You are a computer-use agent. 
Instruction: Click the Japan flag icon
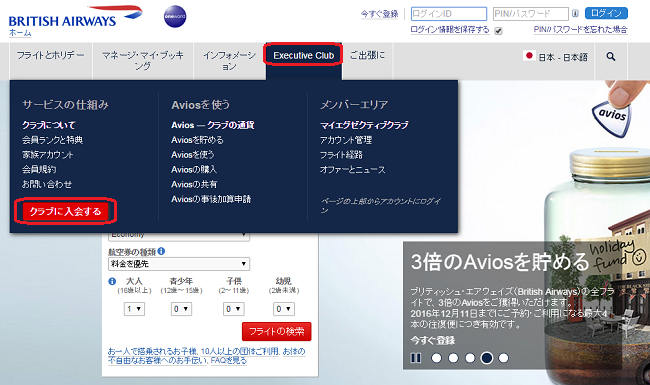pyautogui.click(x=529, y=56)
